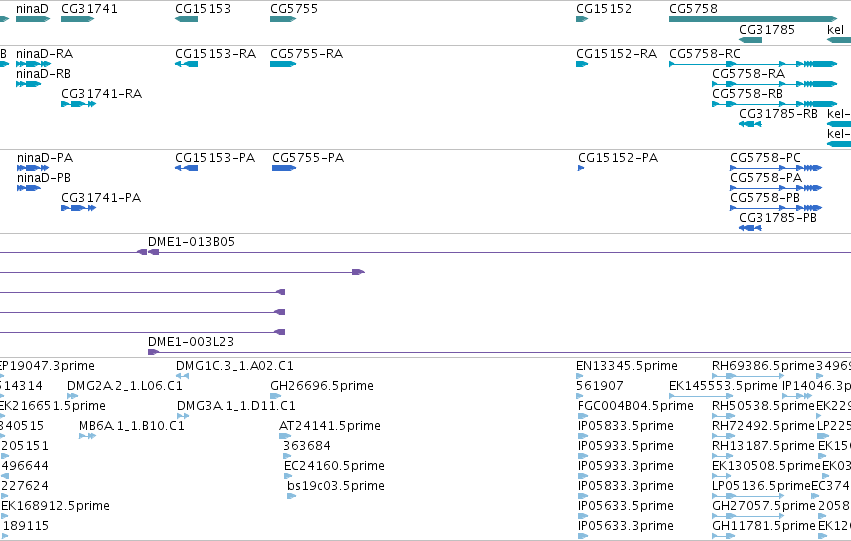Click the DMG3A.1_1.D11.C1 feature
Screen dimensions: 851x541
pos(236,406)
